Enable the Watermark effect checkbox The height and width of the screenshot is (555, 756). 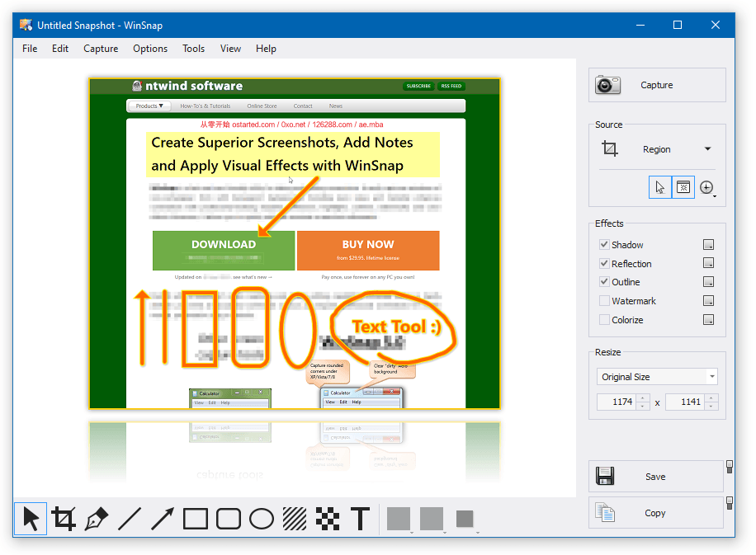tap(604, 301)
